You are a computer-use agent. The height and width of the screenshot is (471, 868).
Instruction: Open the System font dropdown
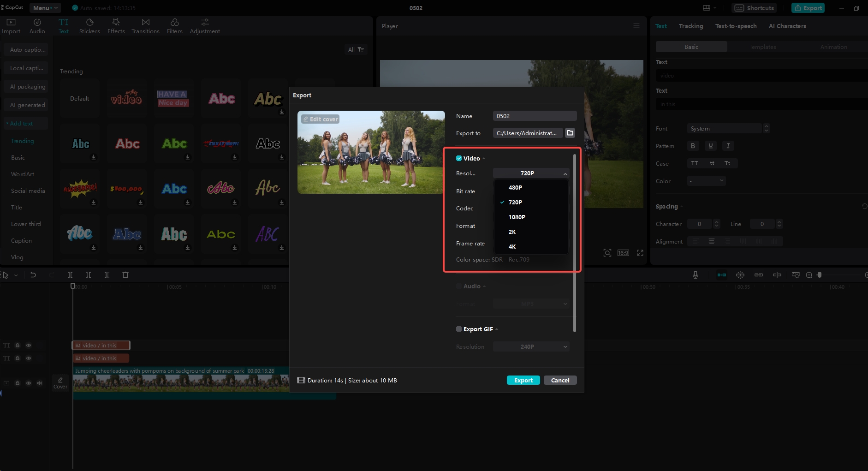coord(725,128)
